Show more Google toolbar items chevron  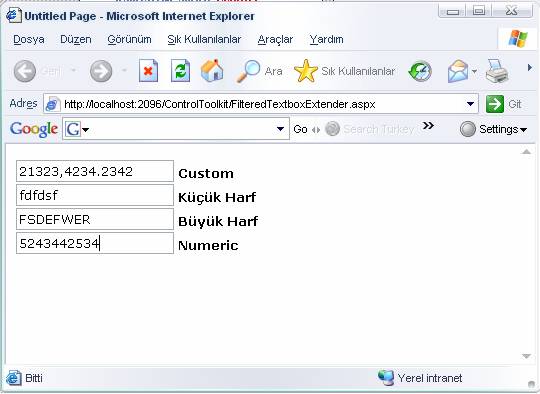(428, 125)
